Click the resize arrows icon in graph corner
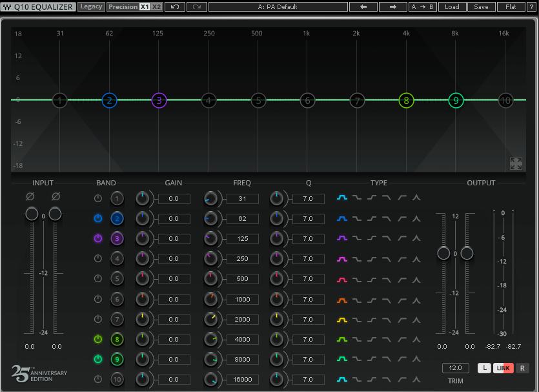The height and width of the screenshot is (392, 539). pyautogui.click(x=516, y=163)
